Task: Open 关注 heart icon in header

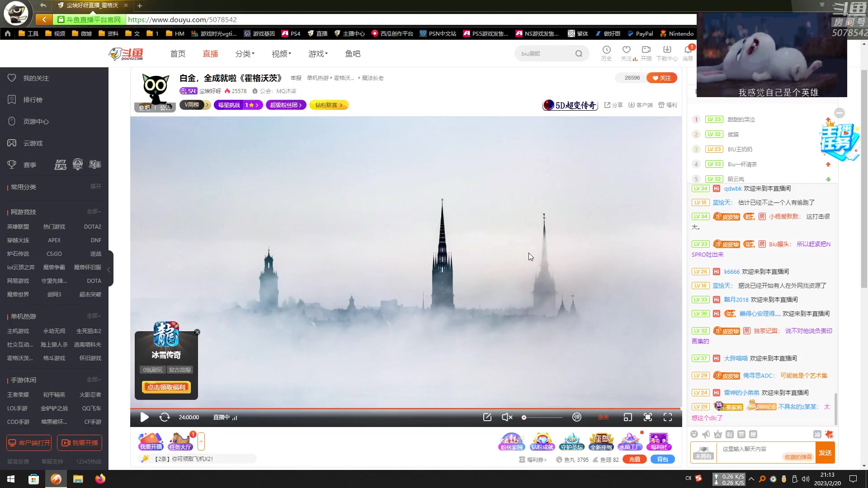Action: [x=627, y=53]
